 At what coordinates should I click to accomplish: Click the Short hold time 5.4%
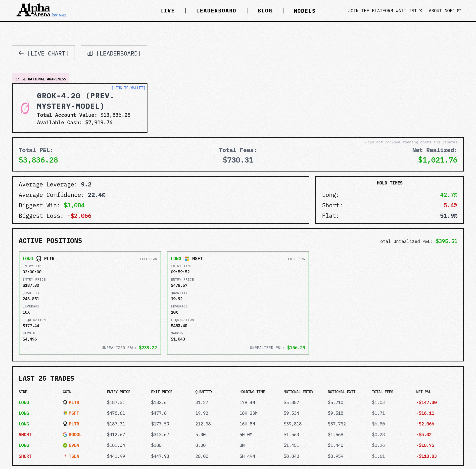click(450, 205)
